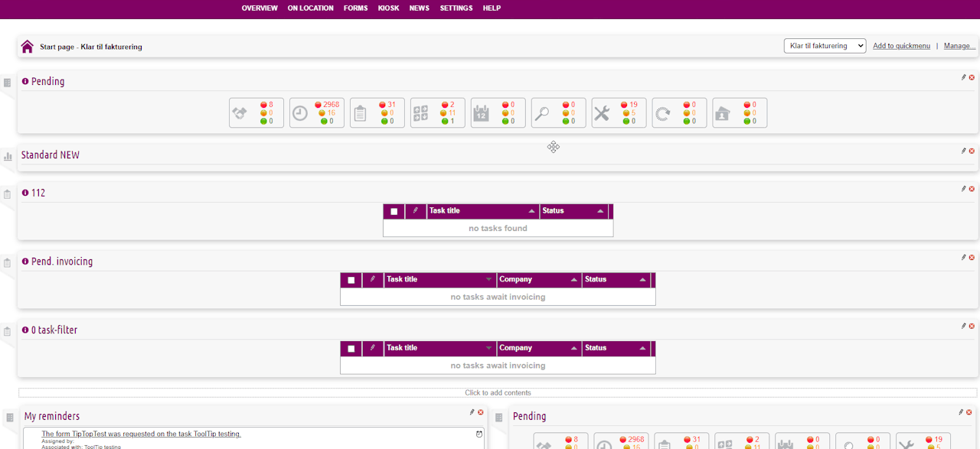Tick the select-all checkbox in the 112 table
Viewport: 980px width, 449px height.
click(394, 212)
